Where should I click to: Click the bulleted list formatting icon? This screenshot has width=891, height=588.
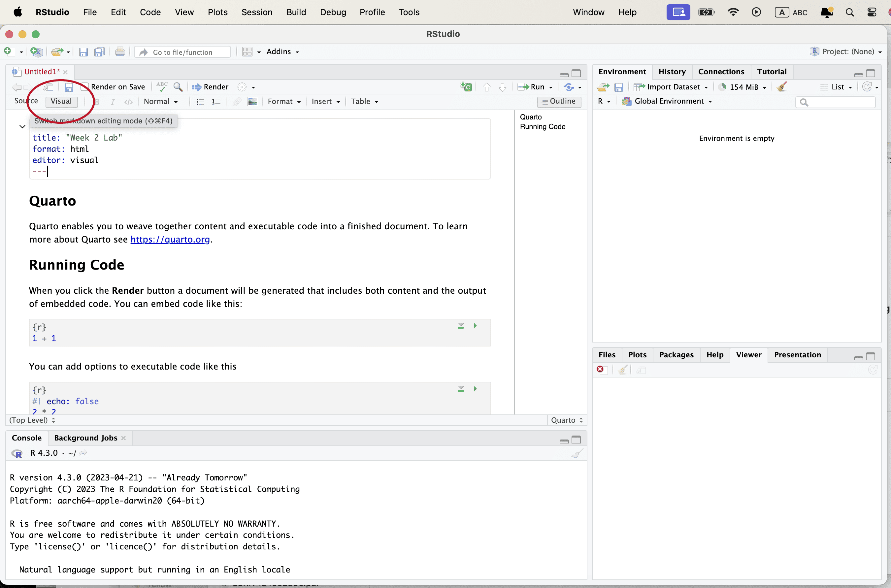(200, 102)
